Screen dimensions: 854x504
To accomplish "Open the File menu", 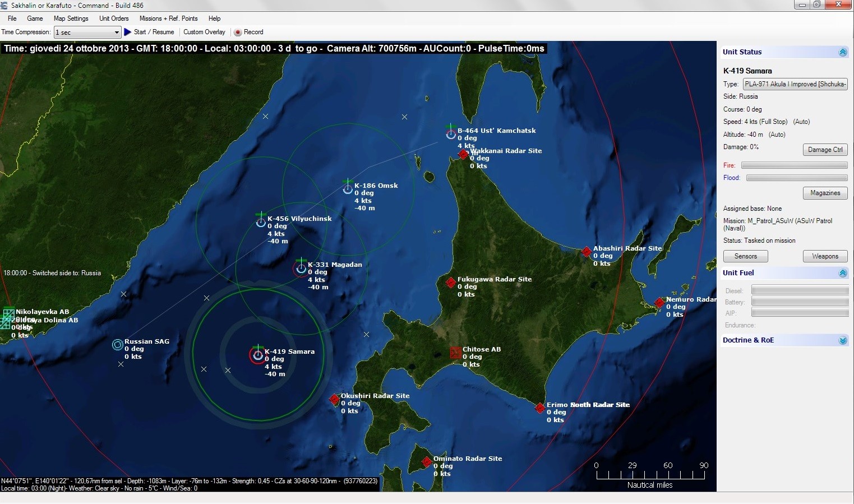I will coord(12,19).
